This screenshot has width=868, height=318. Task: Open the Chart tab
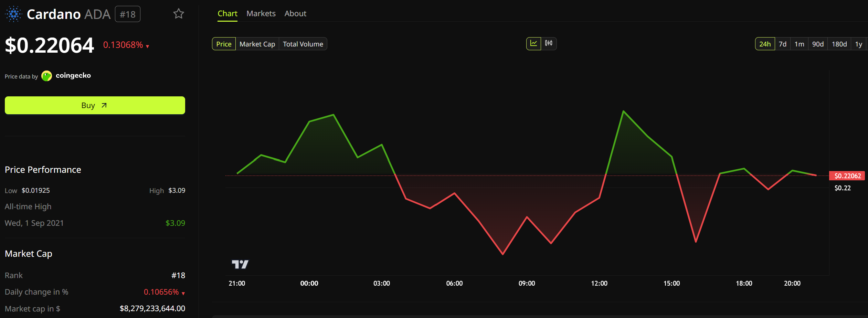[x=227, y=13]
